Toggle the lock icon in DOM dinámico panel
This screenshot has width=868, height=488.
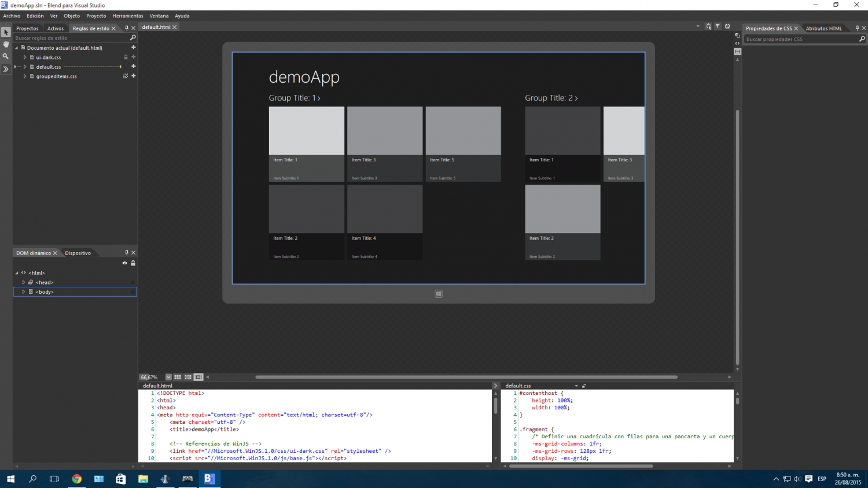coord(133,263)
